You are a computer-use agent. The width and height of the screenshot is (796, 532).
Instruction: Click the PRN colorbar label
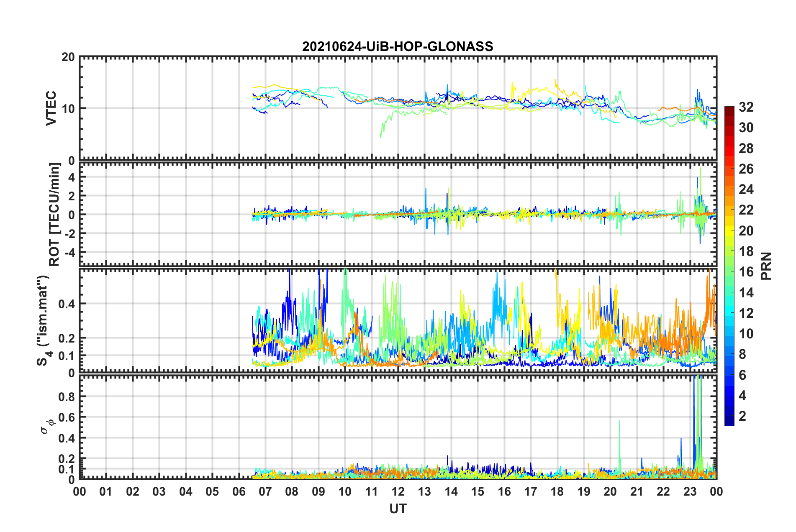point(766,266)
